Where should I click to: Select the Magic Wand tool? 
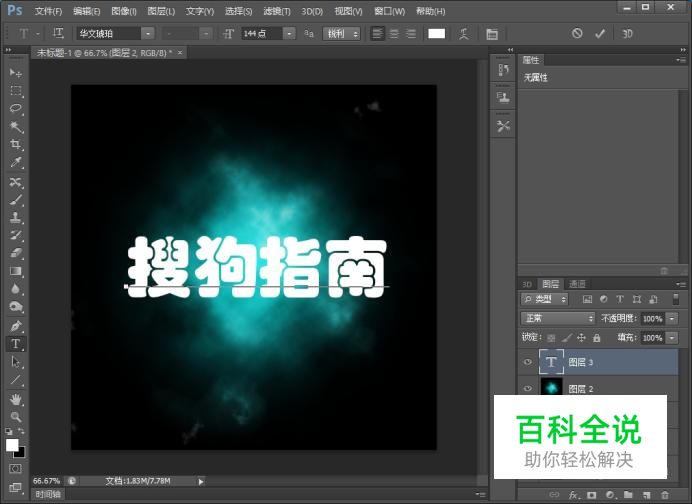[15, 127]
